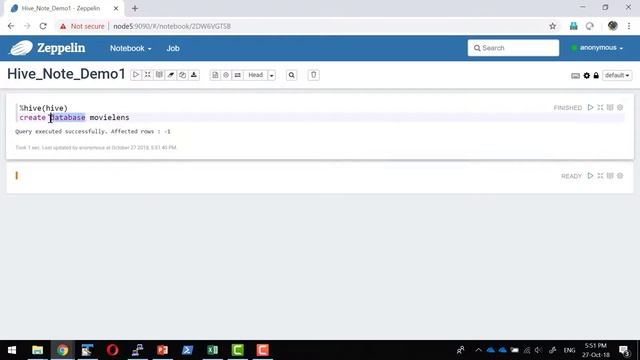Open settings gear of READY paragraph

(x=620, y=176)
